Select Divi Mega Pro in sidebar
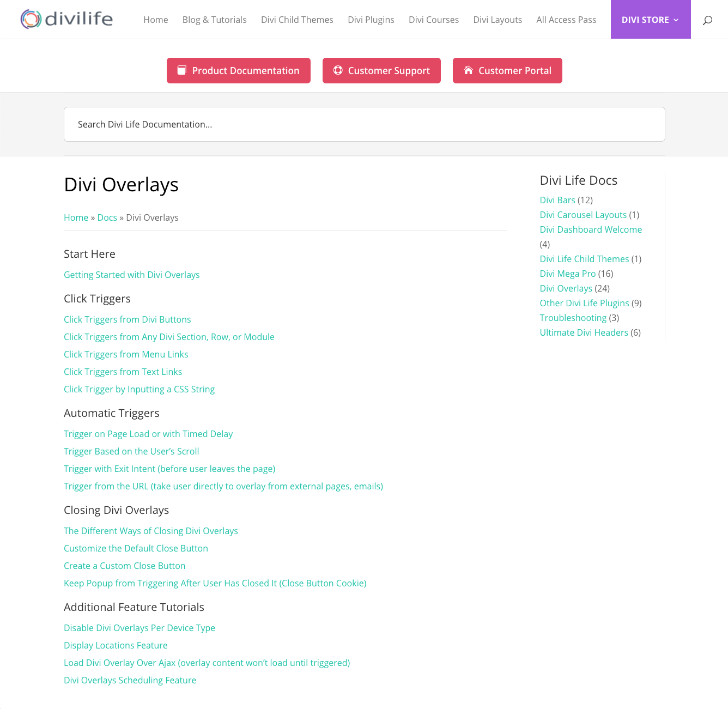 567,274
